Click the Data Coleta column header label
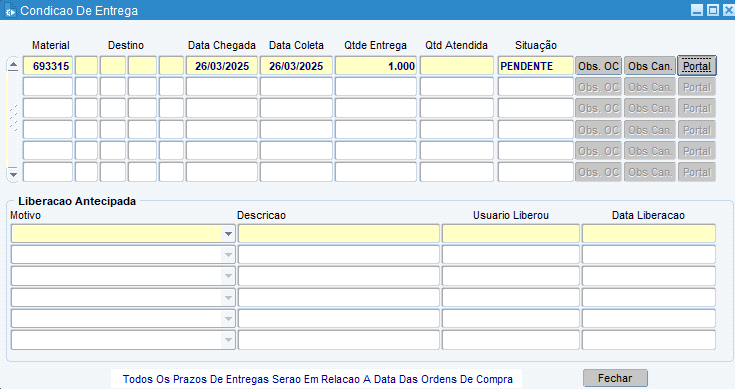Screen dimensions: 735x389 click(x=296, y=45)
